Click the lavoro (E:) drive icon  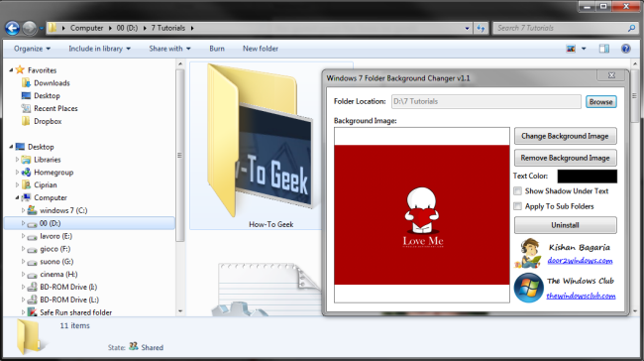tap(32, 236)
